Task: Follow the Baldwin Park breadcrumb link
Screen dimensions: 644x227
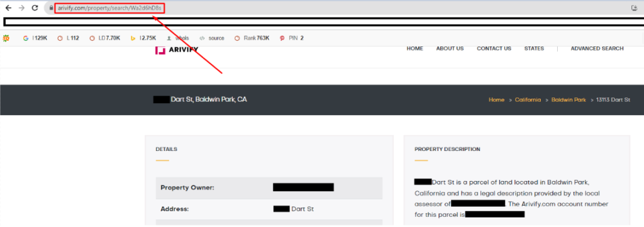Action: (x=569, y=100)
